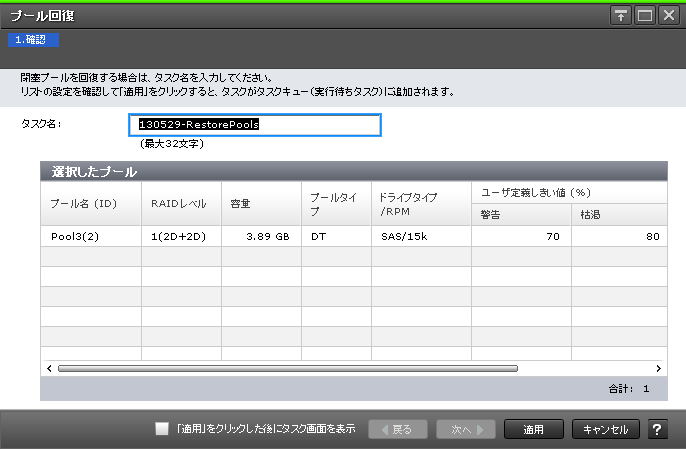Click the 適用 button
Viewport: 686px width, 449px height.
coord(534,429)
